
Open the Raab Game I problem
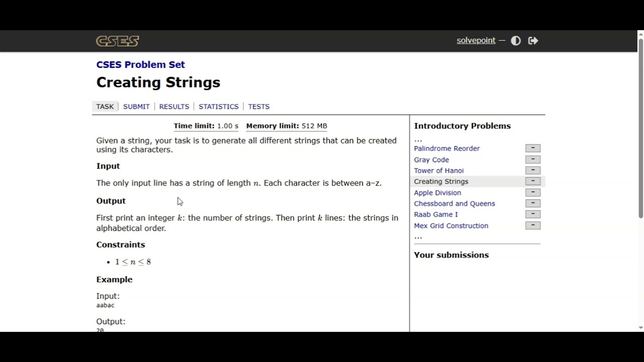point(436,215)
